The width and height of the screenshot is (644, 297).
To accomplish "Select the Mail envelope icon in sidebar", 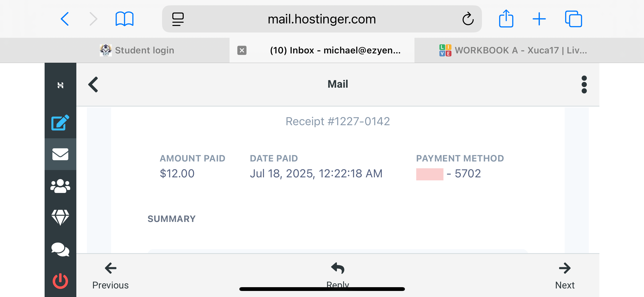I will pos(60,154).
